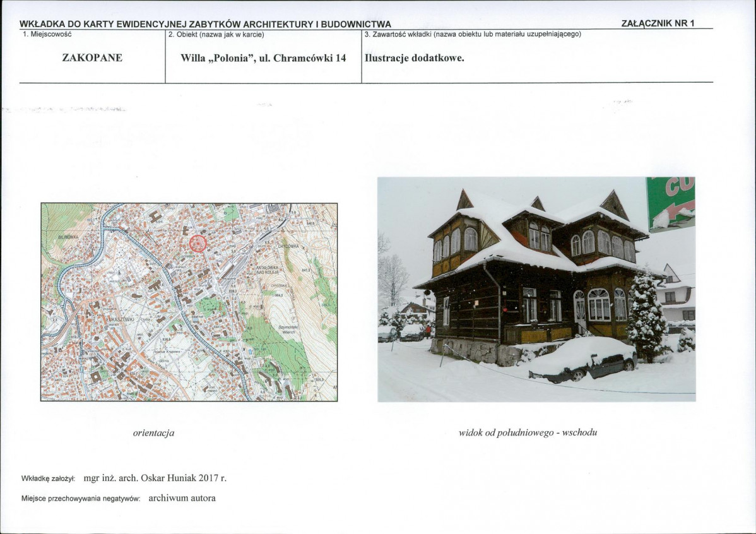Screen dimensions: 756x534
Task: Select the 'widok od południowego - wschodu' caption
Action: (x=528, y=433)
